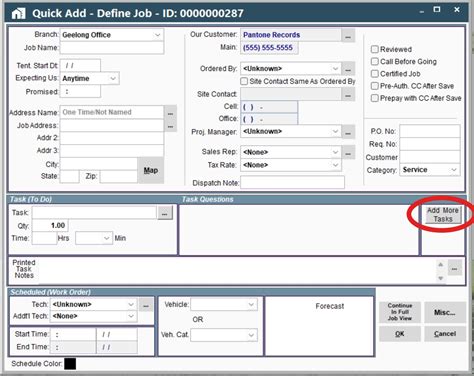
Task: Click the house icon in title bar
Action: [x=18, y=14]
